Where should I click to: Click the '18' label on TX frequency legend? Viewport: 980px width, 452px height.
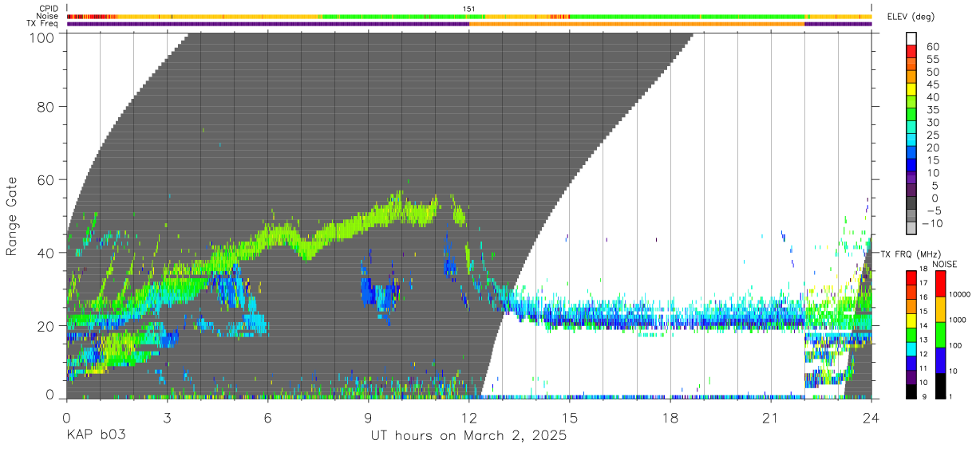(923, 269)
